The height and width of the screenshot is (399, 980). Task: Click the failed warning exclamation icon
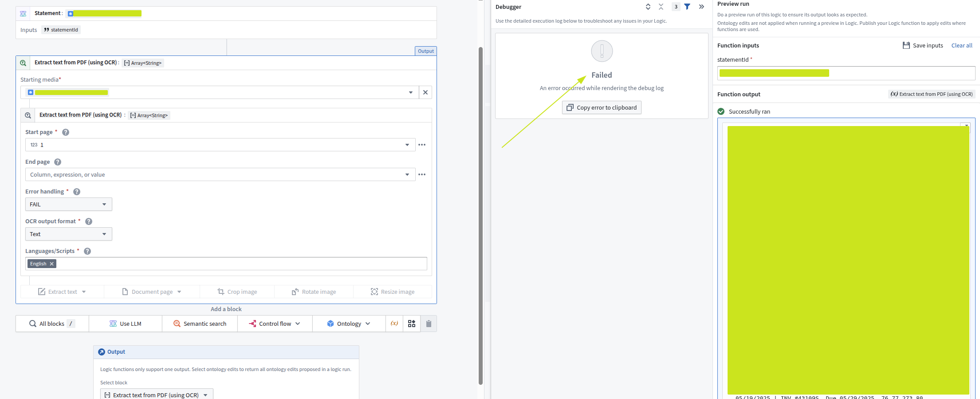(602, 51)
